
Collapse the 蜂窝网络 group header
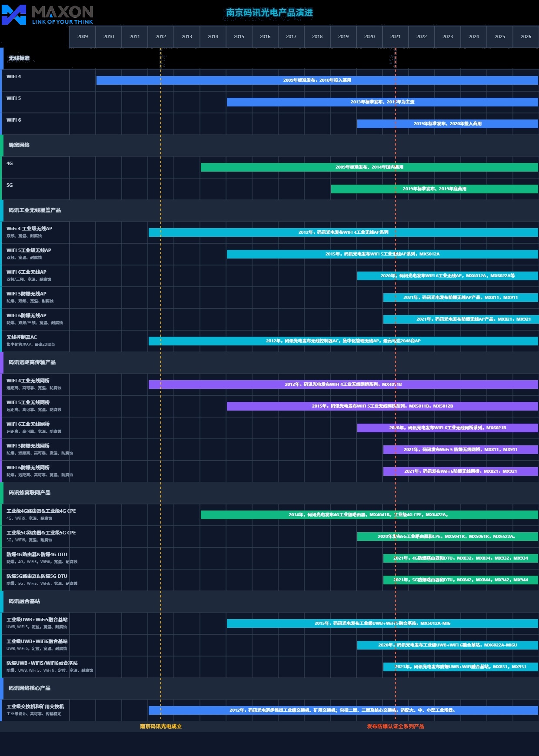point(19,145)
